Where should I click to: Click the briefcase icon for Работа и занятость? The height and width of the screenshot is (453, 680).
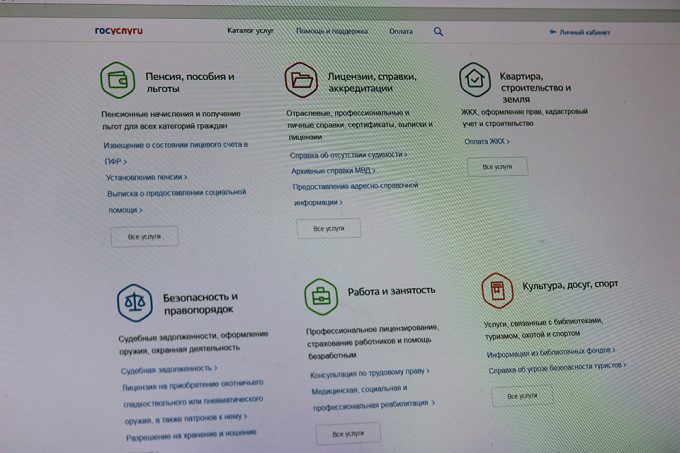(x=321, y=297)
